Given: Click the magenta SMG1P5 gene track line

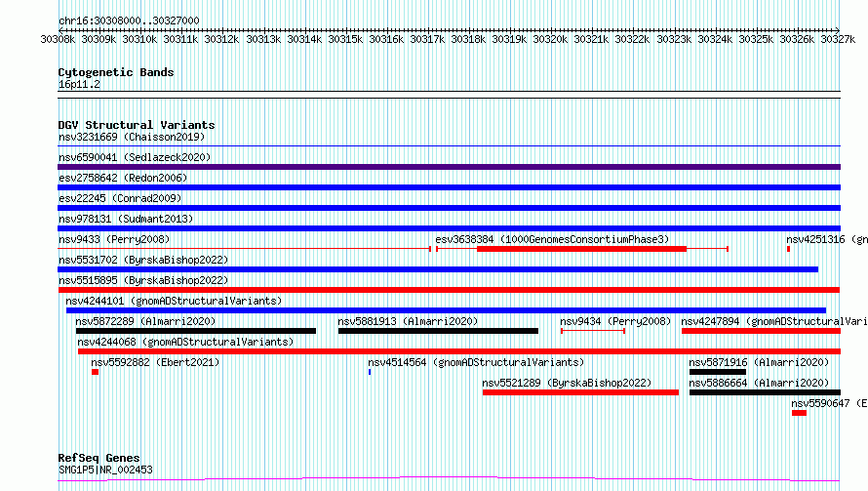Looking at the screenshot, I should click(449, 479).
